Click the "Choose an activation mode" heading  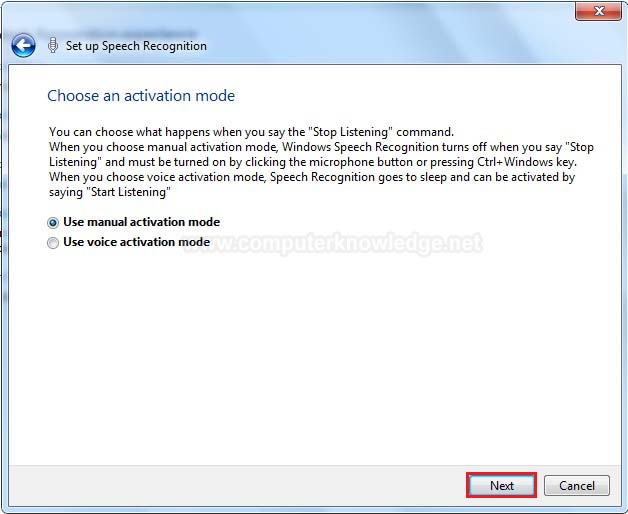coord(141,96)
